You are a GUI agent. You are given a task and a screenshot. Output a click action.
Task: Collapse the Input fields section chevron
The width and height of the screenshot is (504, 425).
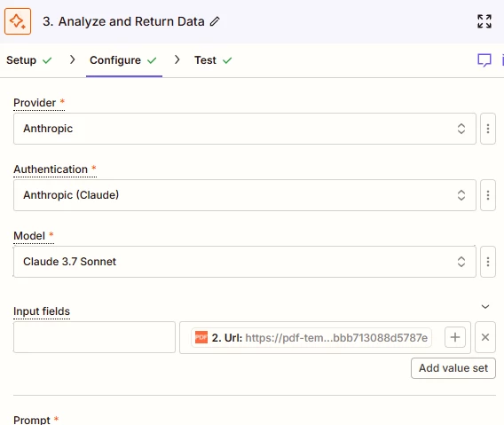click(485, 307)
